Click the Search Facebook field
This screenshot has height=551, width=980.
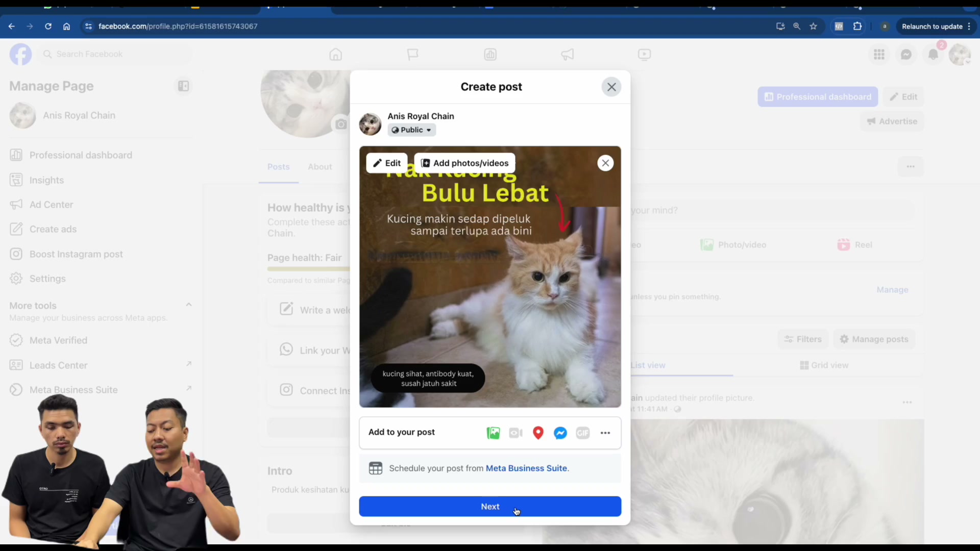pyautogui.click(x=115, y=54)
